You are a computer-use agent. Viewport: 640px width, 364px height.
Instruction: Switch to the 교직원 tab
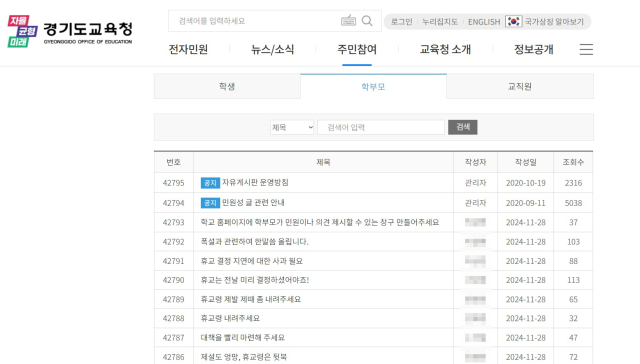point(520,87)
